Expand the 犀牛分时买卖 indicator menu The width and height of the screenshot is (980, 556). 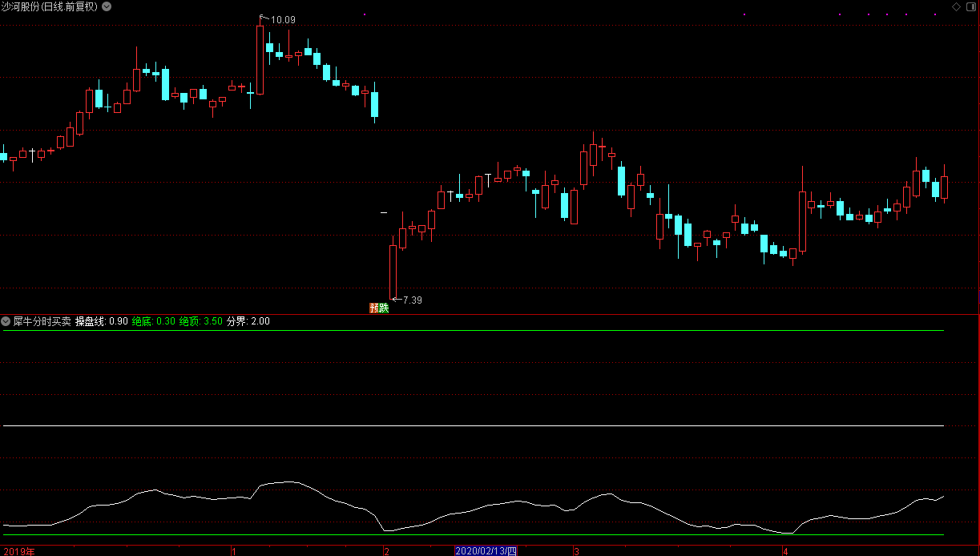coord(6,321)
